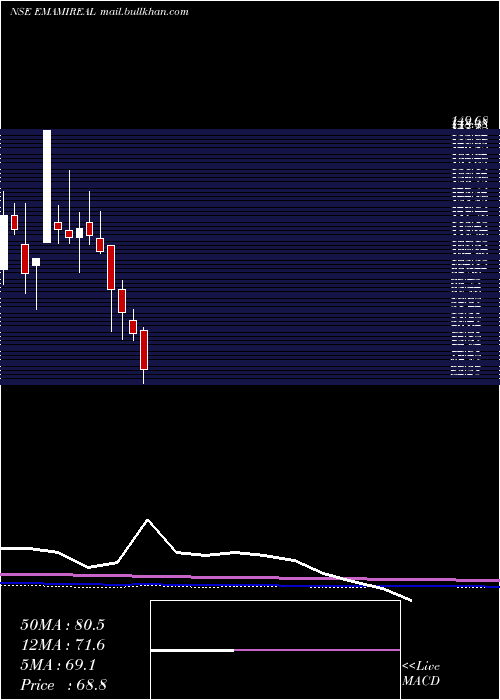
Task: Click the Price : 68.8 label
Action: coord(63,685)
